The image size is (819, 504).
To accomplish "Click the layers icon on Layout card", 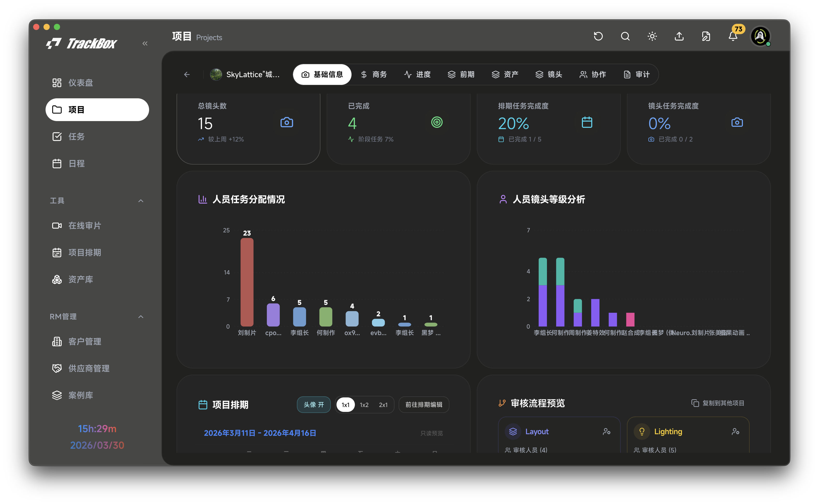I will [x=513, y=431].
